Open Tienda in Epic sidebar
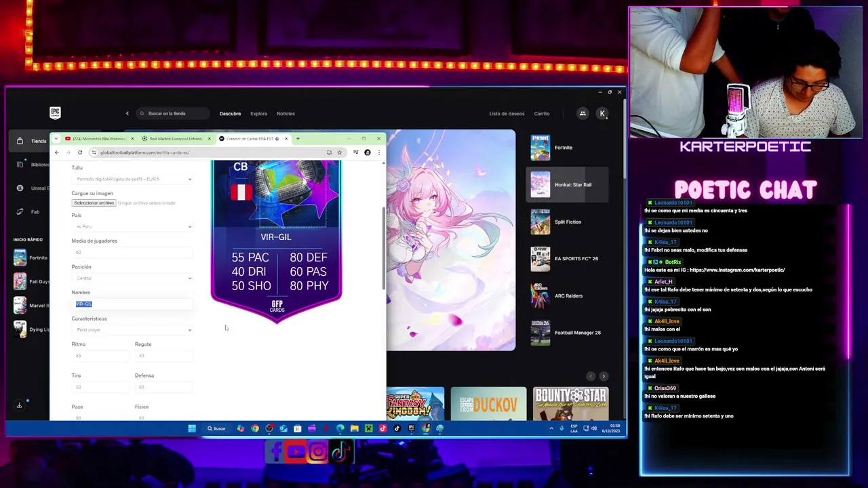The image size is (868, 488). pos(31,141)
